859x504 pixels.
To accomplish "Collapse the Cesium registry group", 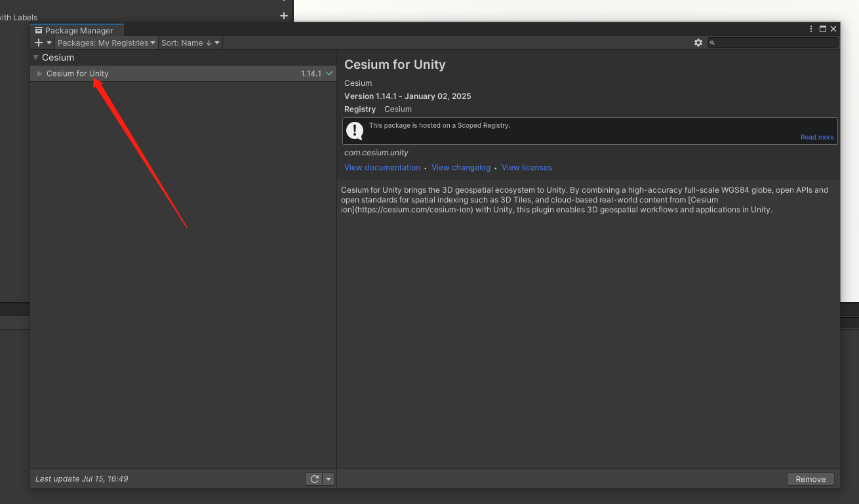I will coord(36,58).
